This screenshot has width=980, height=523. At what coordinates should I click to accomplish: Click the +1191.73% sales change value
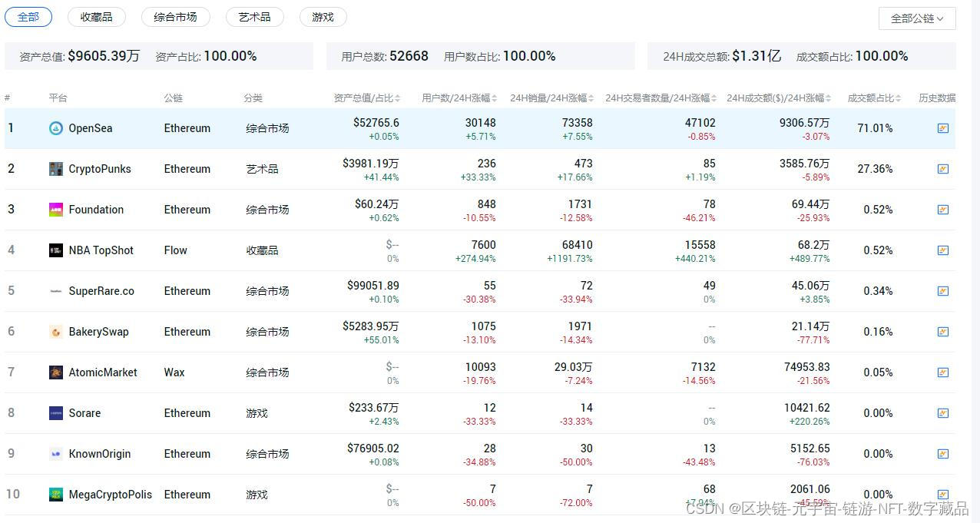point(570,259)
